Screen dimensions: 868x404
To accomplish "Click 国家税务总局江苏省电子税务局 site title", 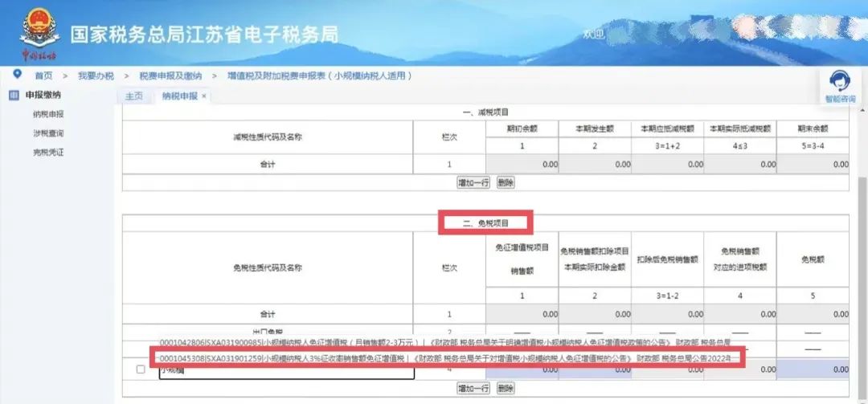I will 203,35.
